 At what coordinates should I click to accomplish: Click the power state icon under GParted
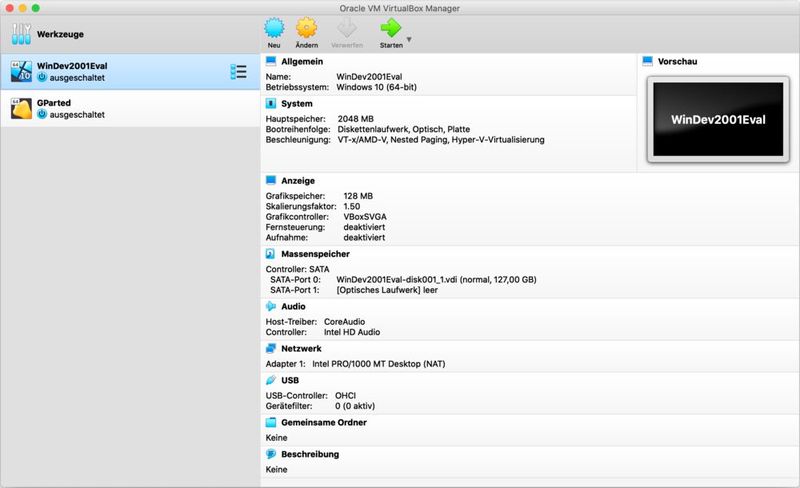click(42, 114)
